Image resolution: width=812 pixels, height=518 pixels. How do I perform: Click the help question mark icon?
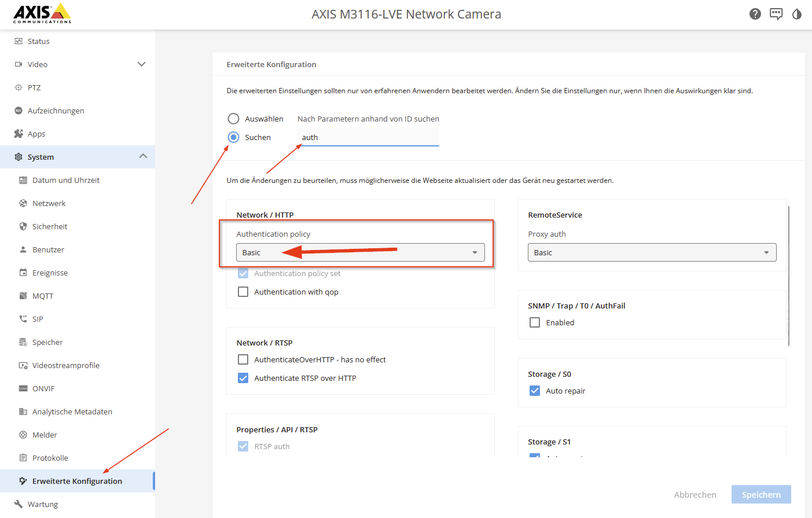tap(755, 14)
